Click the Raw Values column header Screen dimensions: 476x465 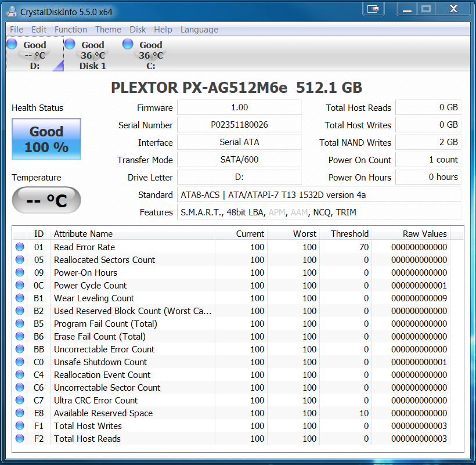(x=425, y=233)
